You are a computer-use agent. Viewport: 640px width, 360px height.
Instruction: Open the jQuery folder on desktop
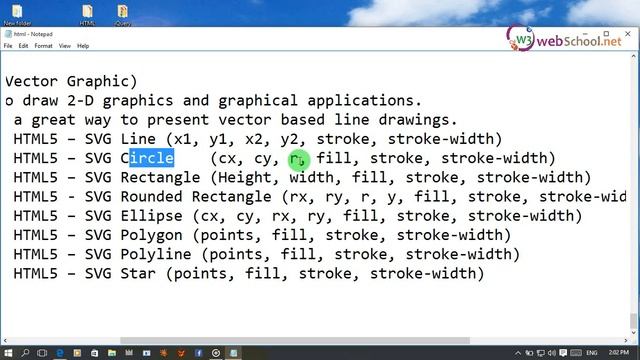122,14
